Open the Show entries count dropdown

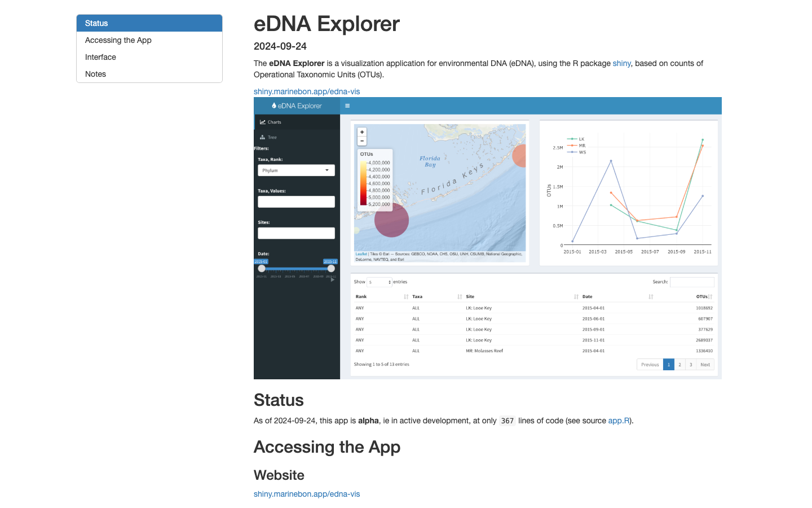[x=379, y=282]
